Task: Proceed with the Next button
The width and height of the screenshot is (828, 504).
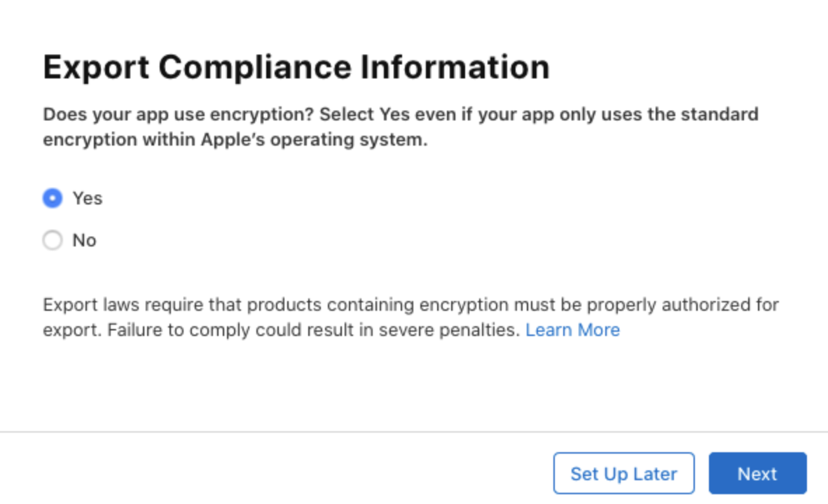Action: [x=757, y=474]
